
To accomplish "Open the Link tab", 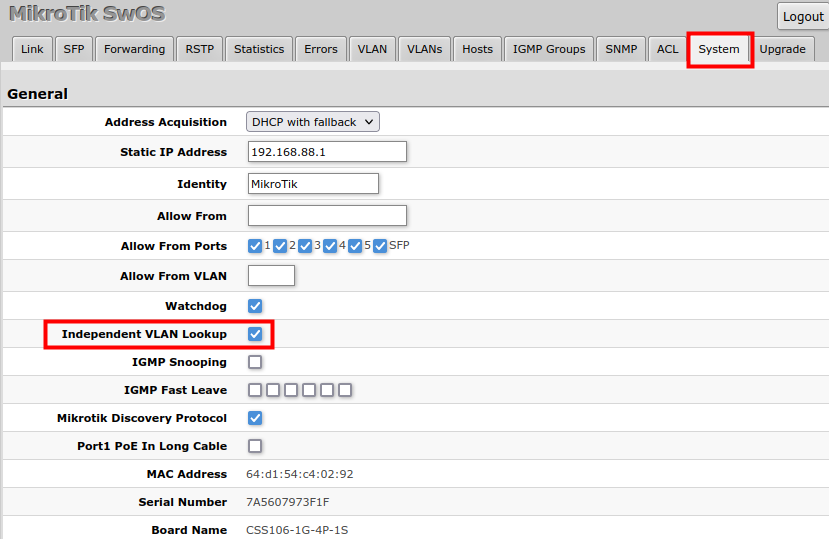I will tap(32, 49).
